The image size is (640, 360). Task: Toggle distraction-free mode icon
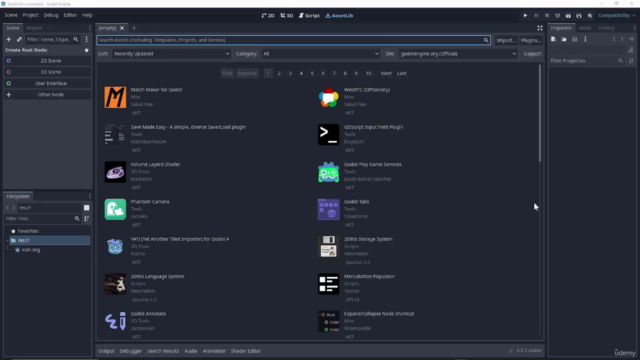tap(540, 28)
